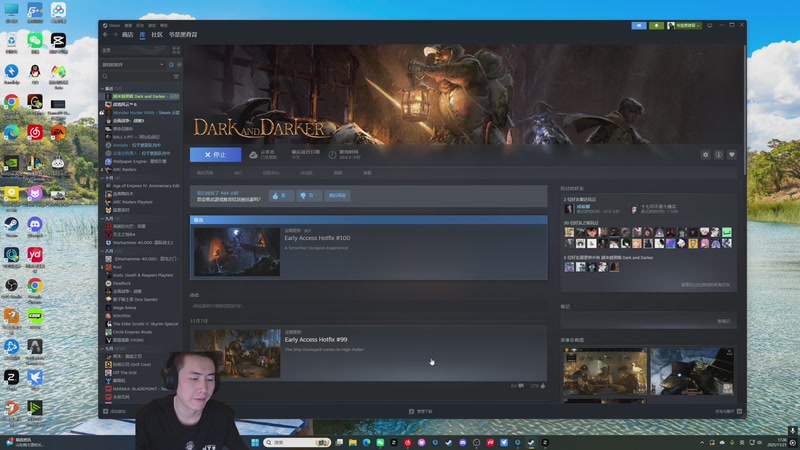
Task: Click the Windows Start button
Action: click(255, 442)
